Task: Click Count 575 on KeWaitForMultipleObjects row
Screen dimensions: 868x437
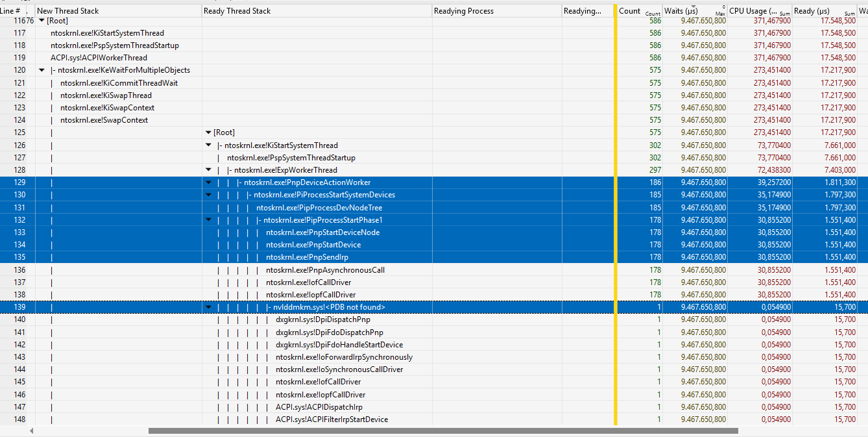Action: click(655, 70)
